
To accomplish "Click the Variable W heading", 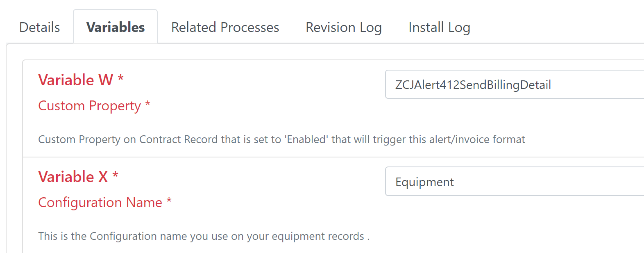I will (75, 80).
